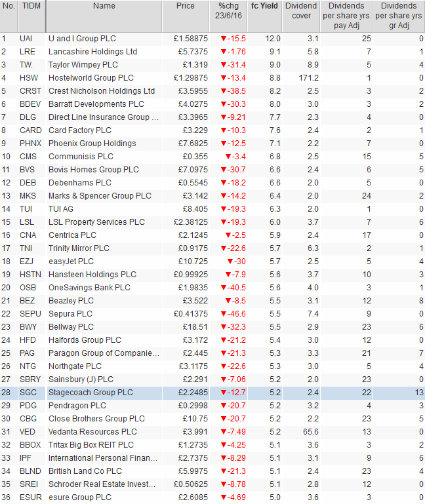Click Sainsbury (J) PLC name
Screen dimensions: 425x504
click(x=81, y=379)
